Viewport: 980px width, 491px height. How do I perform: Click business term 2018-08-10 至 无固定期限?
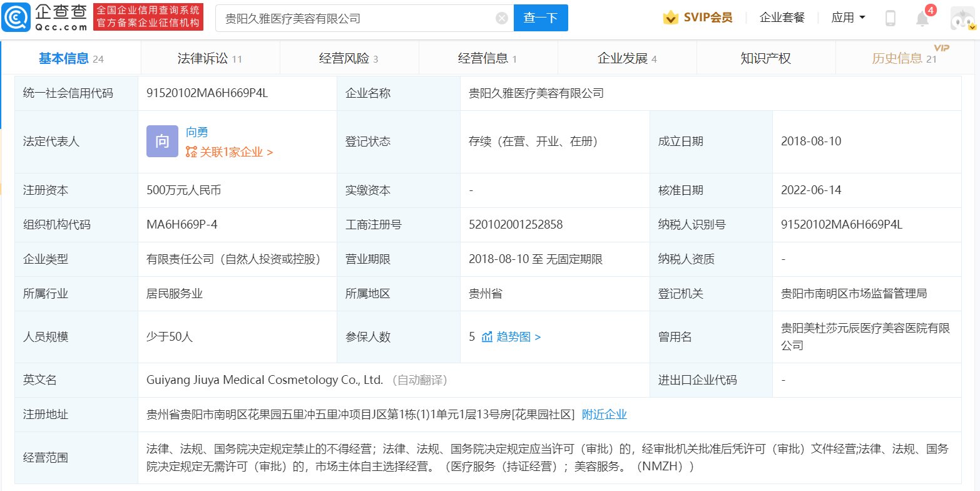tap(536, 259)
